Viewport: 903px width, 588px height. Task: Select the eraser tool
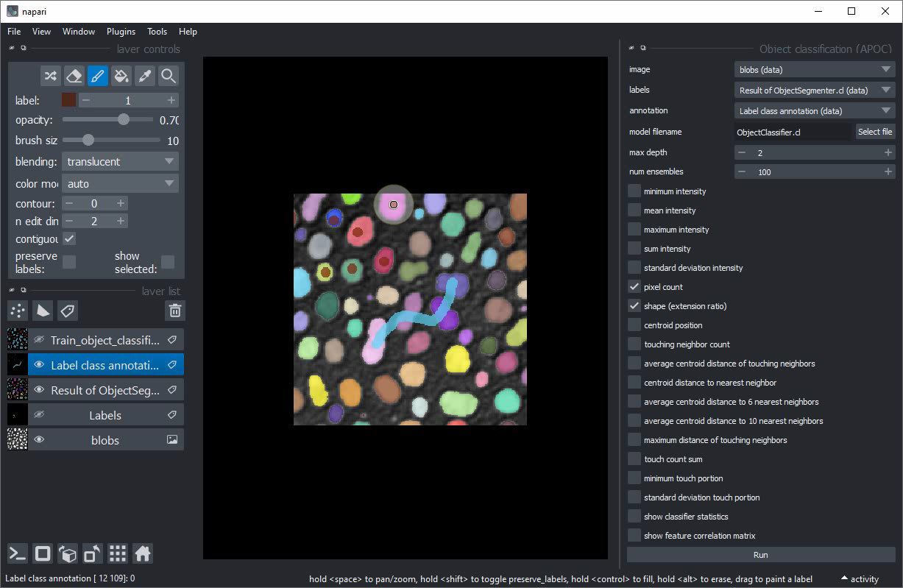click(x=74, y=76)
